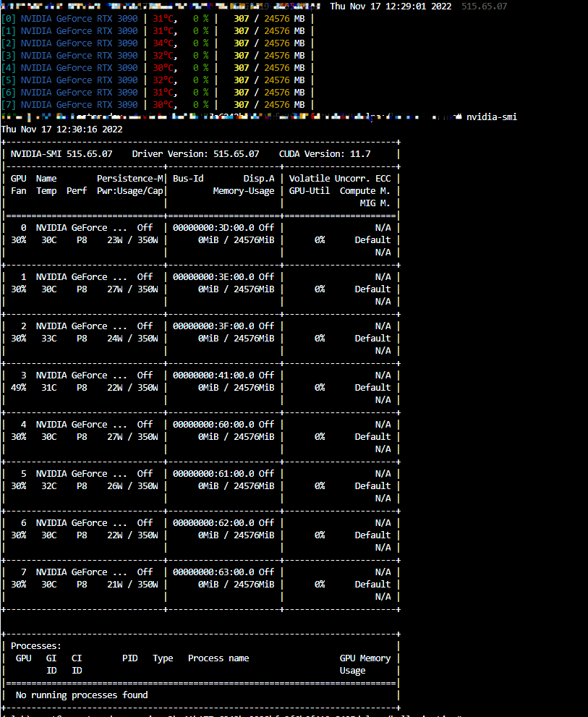588x717 pixels.
Task: Click bus id '00000000:63:00.0' of GPU 7
Action: (213, 572)
